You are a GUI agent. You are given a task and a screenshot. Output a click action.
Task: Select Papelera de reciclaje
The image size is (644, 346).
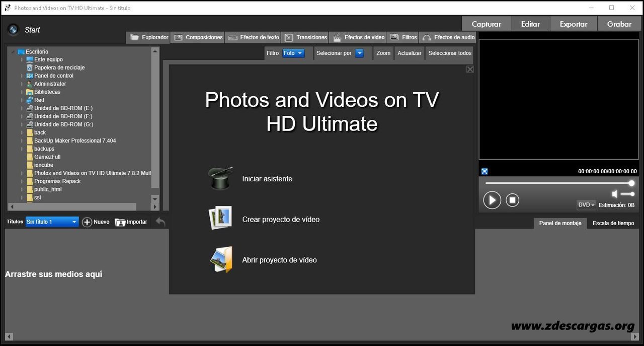[x=59, y=67]
